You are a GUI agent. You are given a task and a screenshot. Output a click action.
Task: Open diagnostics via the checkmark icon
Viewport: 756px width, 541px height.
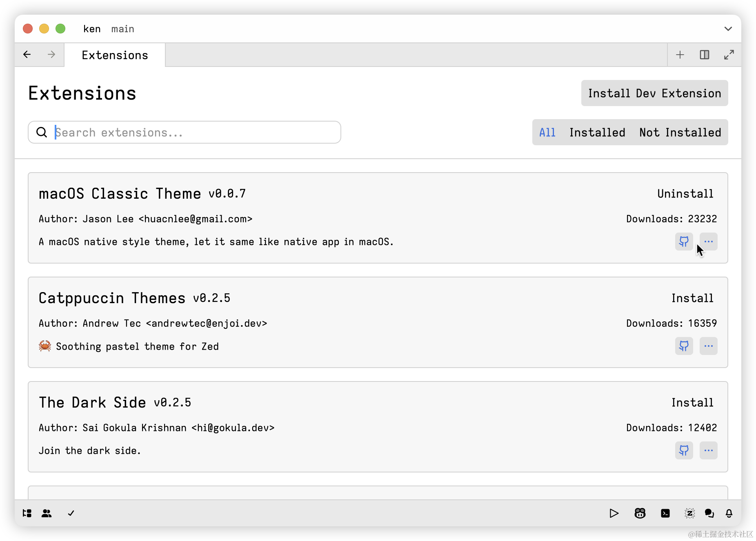point(71,513)
